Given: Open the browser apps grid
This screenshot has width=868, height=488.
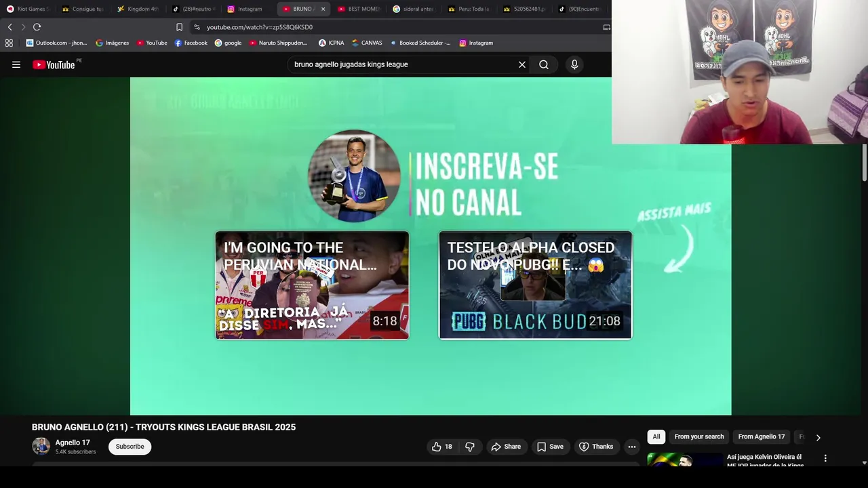Looking at the screenshot, I should [x=9, y=43].
